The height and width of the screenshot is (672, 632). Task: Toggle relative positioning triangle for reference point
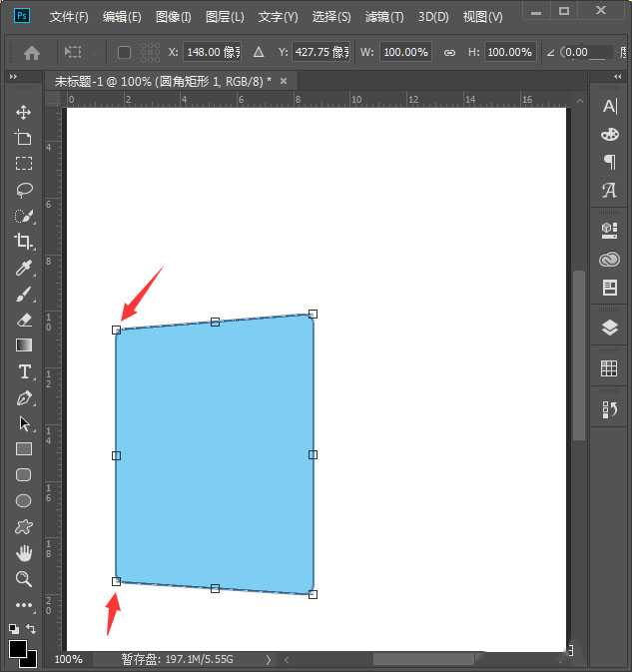tap(259, 52)
